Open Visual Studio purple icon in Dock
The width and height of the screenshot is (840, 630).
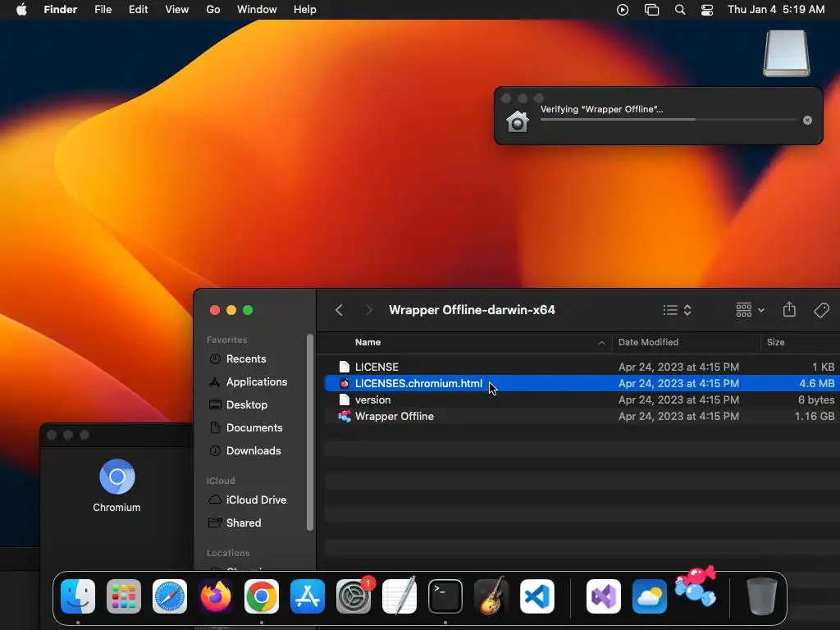tap(604, 596)
